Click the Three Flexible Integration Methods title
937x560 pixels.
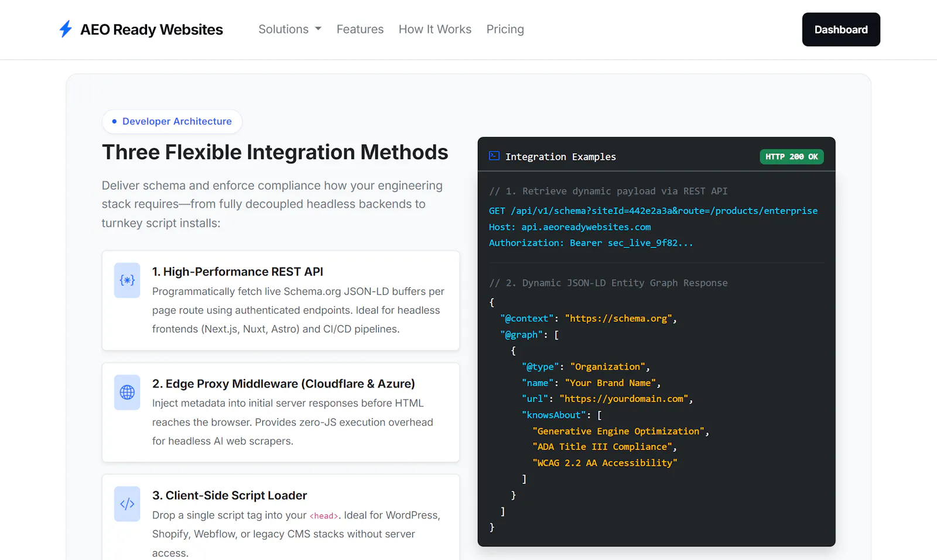tap(275, 152)
